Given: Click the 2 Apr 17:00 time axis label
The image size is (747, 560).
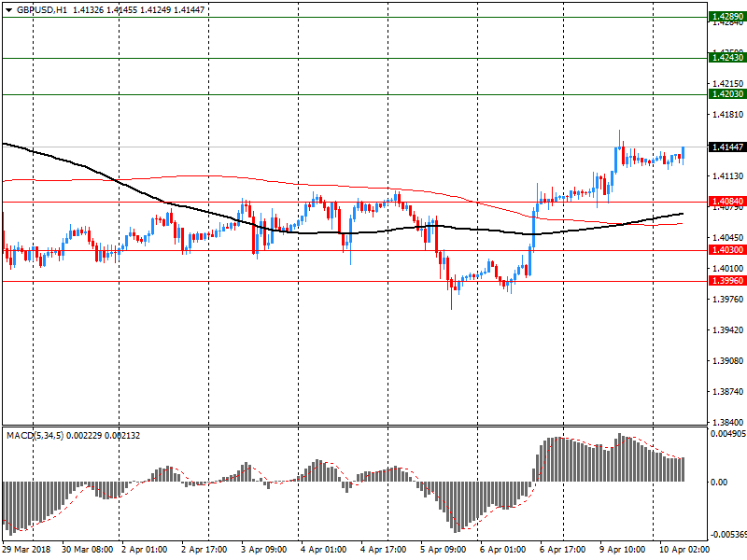Looking at the screenshot, I should [204, 550].
